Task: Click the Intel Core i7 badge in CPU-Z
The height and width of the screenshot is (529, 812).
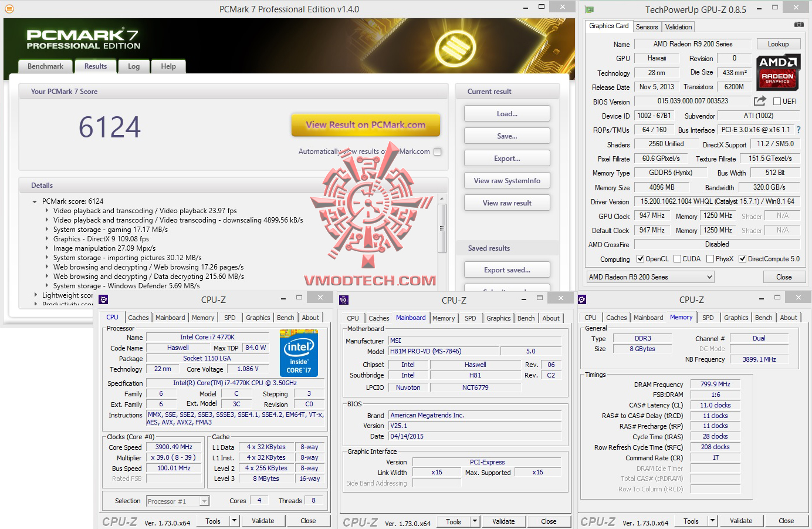Action: tap(299, 353)
